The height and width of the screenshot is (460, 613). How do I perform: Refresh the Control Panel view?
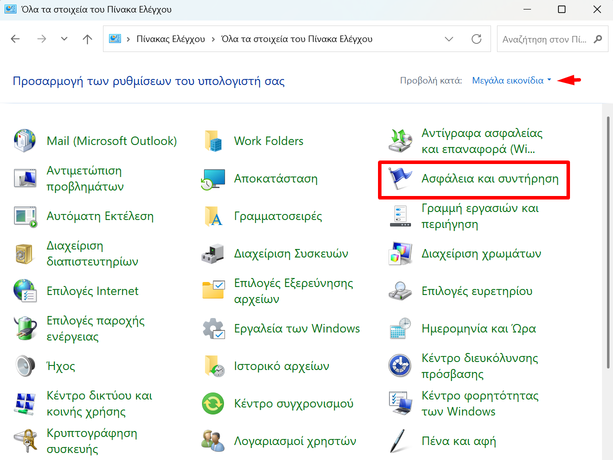(x=476, y=39)
